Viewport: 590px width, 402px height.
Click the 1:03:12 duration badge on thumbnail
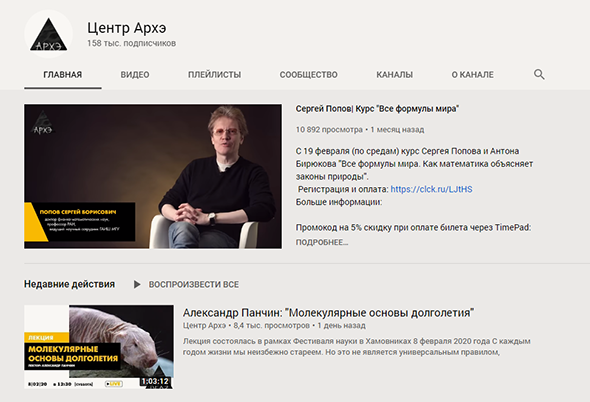coord(155,381)
